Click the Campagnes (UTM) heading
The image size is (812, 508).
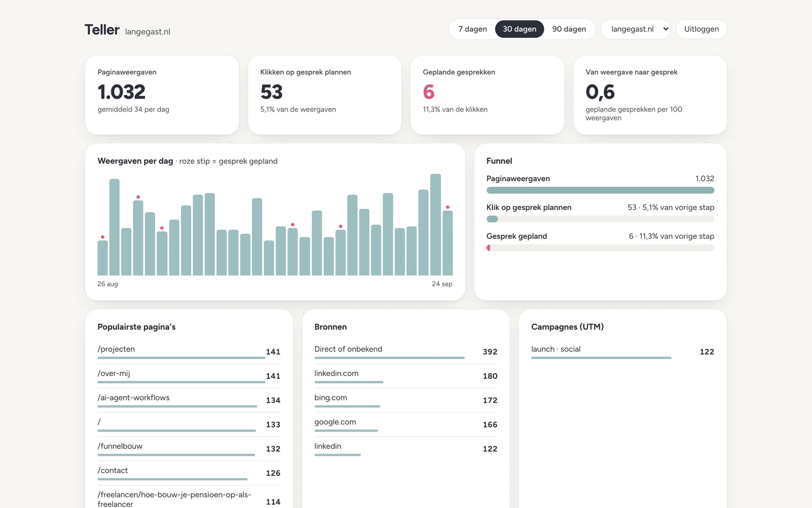[567, 327]
